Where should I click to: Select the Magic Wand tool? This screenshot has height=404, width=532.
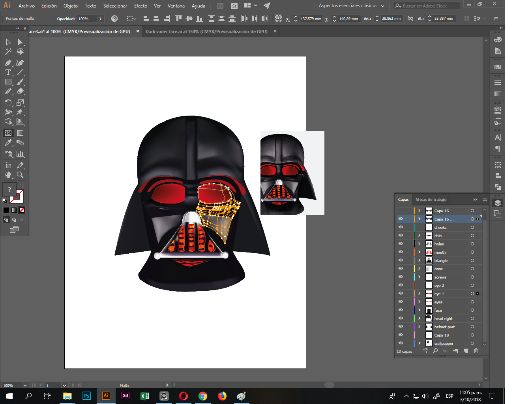[x=8, y=52]
